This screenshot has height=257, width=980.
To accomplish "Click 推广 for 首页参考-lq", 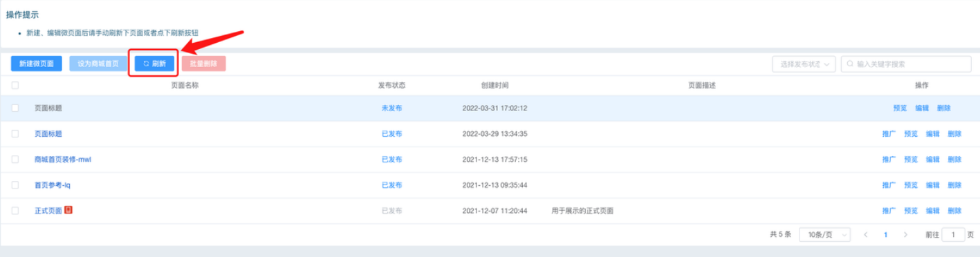I will [x=889, y=185].
